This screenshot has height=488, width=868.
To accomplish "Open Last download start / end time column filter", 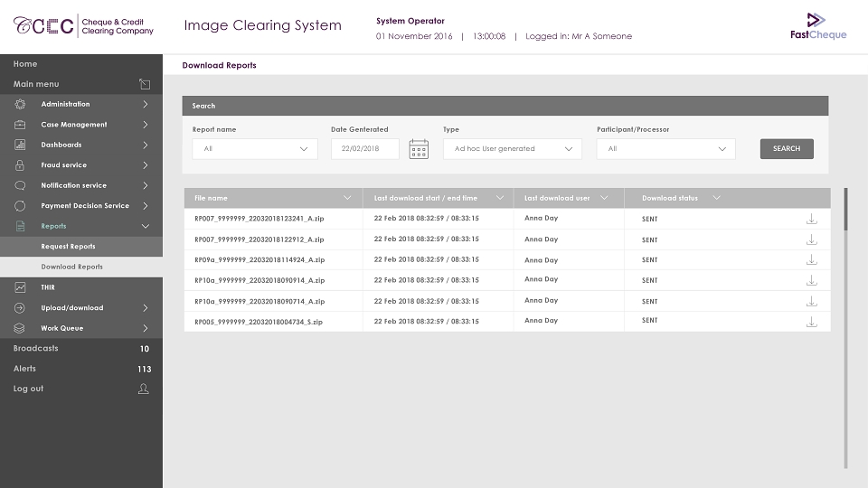I will click(500, 198).
